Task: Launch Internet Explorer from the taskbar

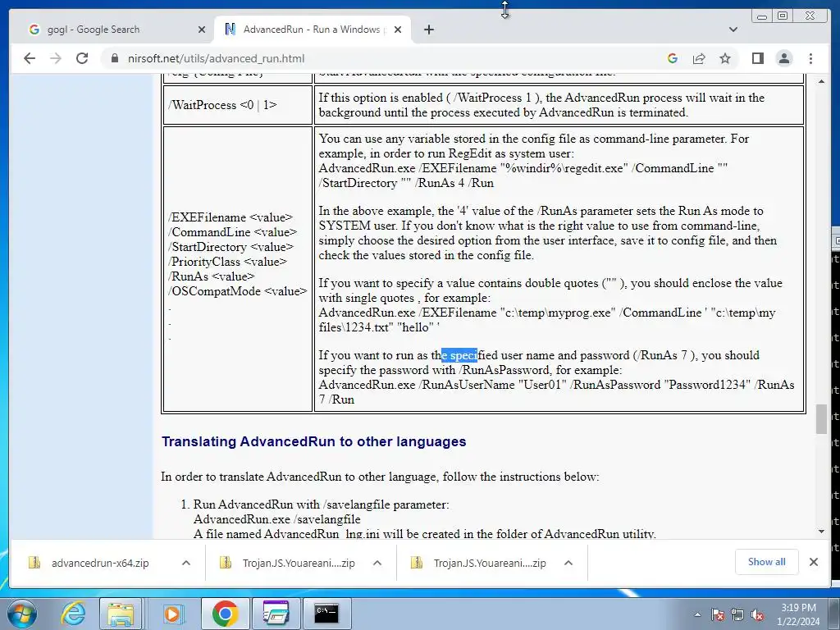Action: point(72,614)
